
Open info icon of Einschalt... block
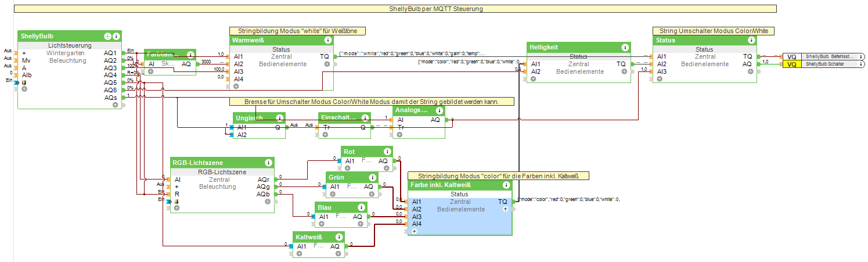[365, 118]
